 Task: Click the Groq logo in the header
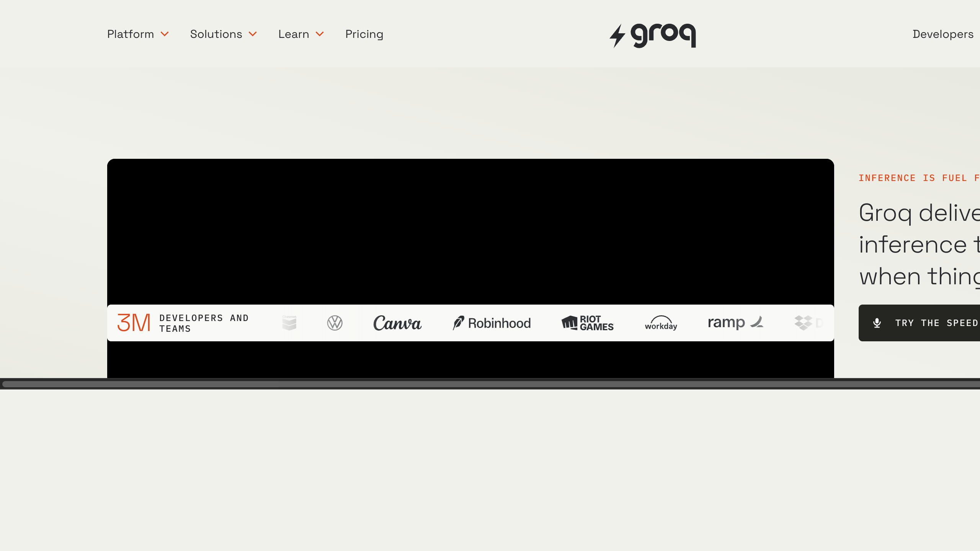pyautogui.click(x=653, y=36)
